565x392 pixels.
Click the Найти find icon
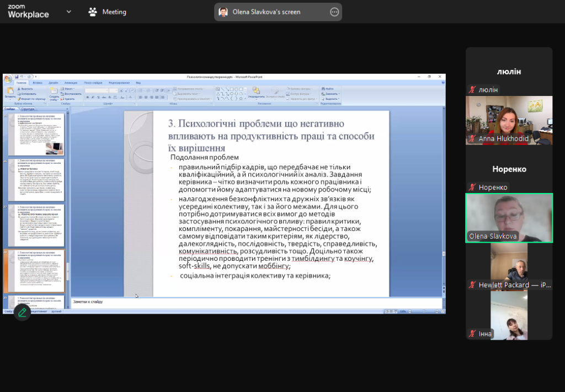pos(329,88)
